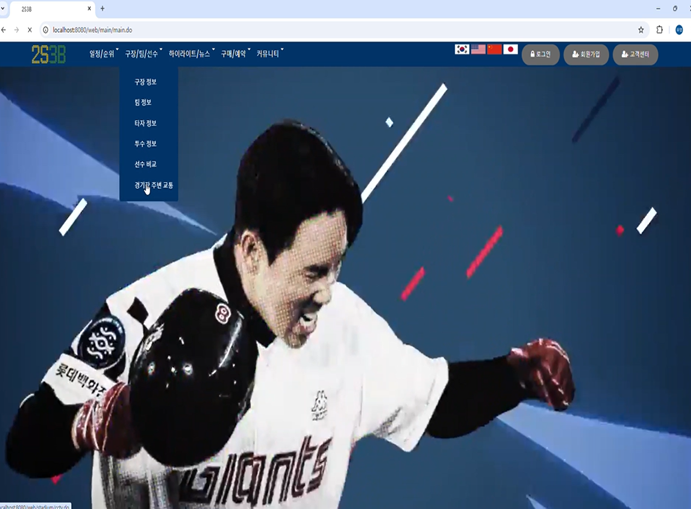This screenshot has height=509, width=691.
Task: Click the 2S3B site logo
Action: click(x=48, y=55)
